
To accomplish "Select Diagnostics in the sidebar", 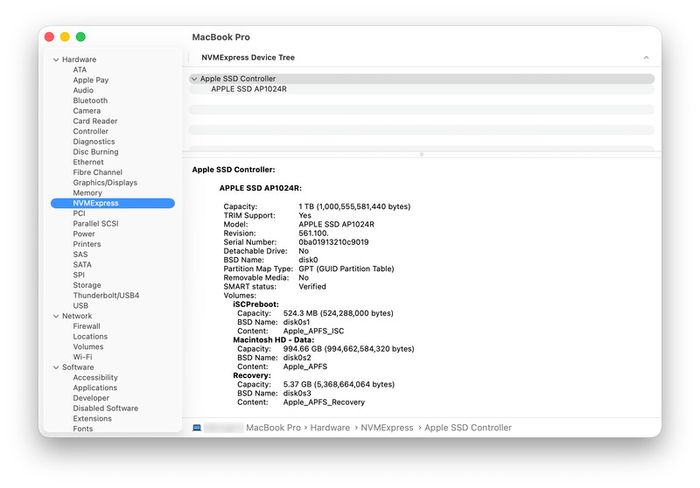I will coord(94,142).
